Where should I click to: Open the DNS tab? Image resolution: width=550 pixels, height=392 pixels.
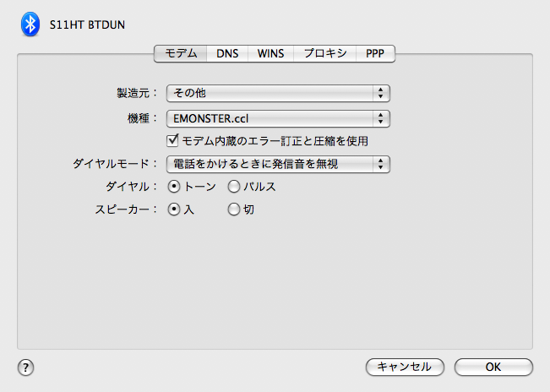click(x=227, y=52)
